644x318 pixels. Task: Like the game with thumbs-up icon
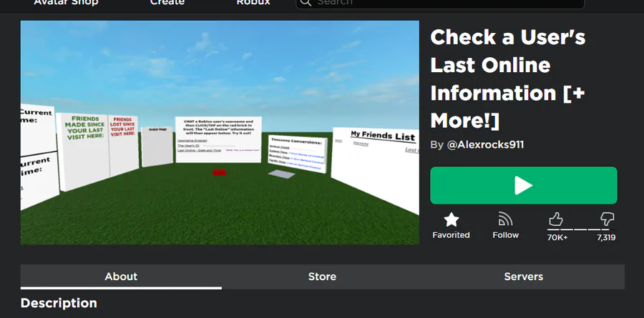[556, 219]
